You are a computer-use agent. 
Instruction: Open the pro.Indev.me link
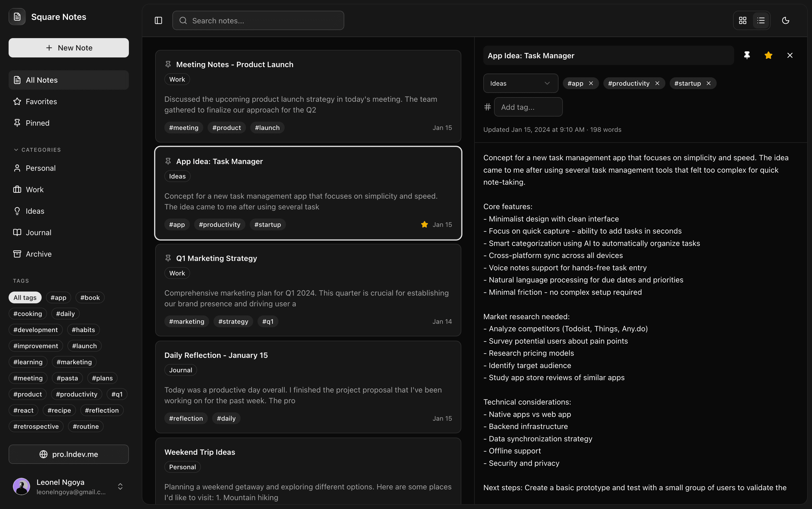(x=68, y=454)
